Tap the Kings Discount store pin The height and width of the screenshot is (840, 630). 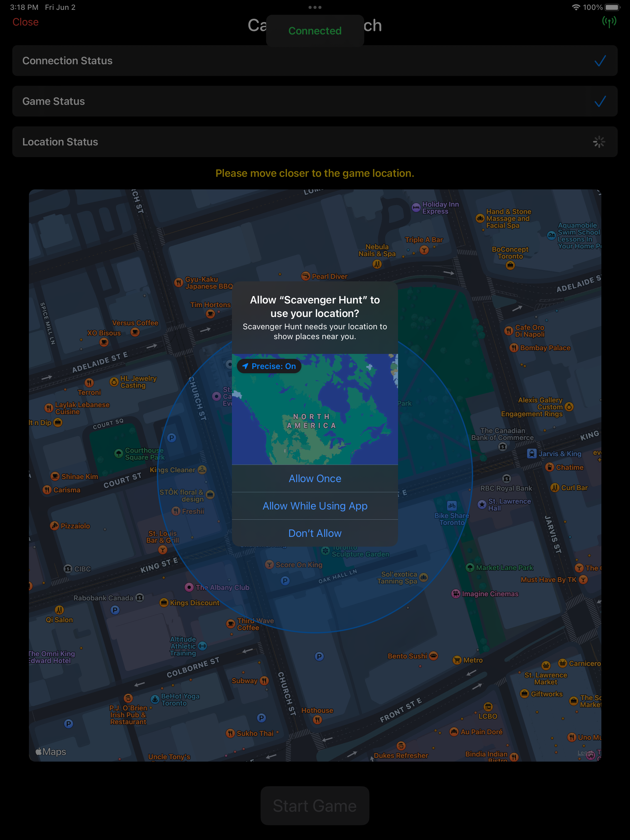[x=164, y=602]
